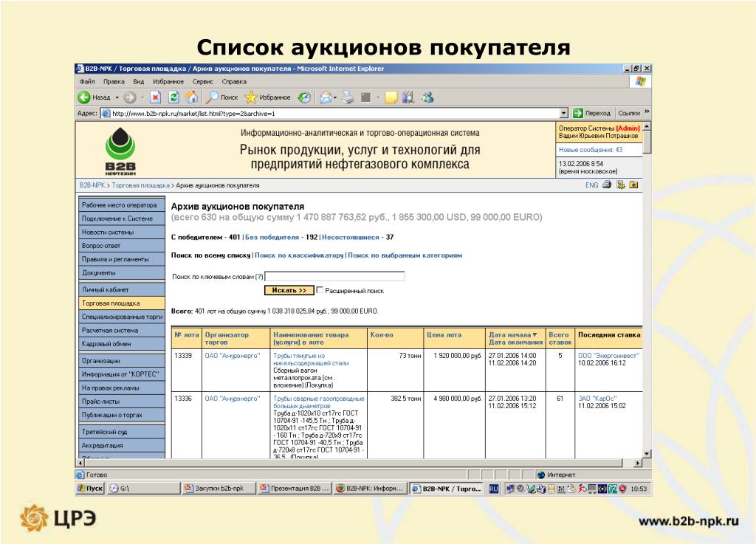Open the Справка menu
This screenshot has width=756, height=544.
234,82
